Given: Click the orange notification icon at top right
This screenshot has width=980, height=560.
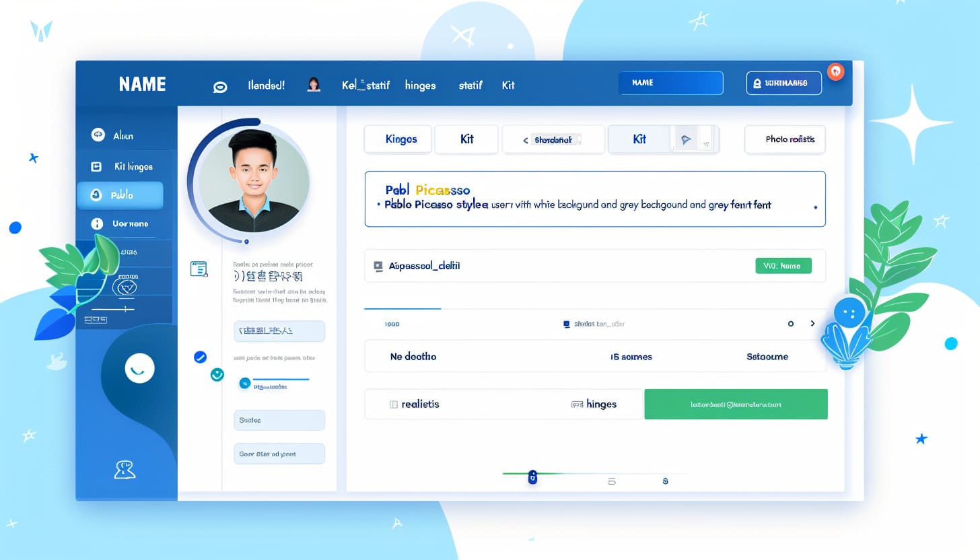Looking at the screenshot, I should click(835, 71).
